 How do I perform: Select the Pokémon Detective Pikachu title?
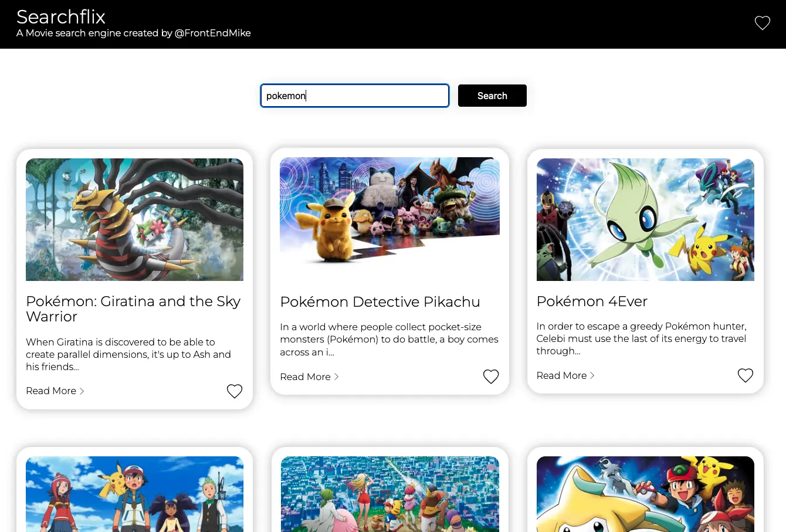(380, 302)
